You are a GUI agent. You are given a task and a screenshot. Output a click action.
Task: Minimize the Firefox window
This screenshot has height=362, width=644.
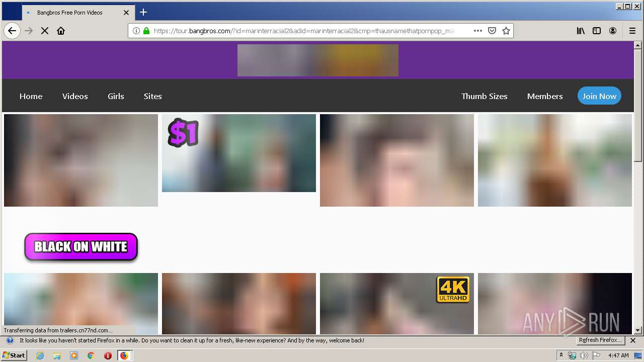(619, 7)
